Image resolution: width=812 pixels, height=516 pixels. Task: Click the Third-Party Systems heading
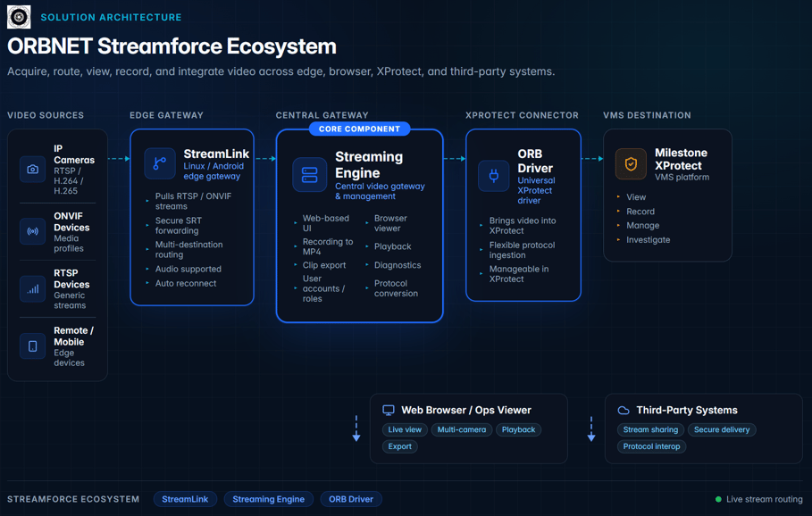(x=687, y=411)
